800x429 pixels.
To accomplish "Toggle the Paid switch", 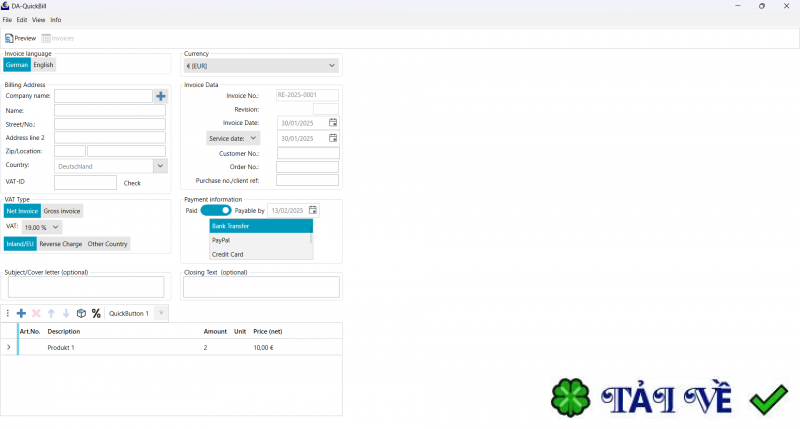I will [x=216, y=210].
